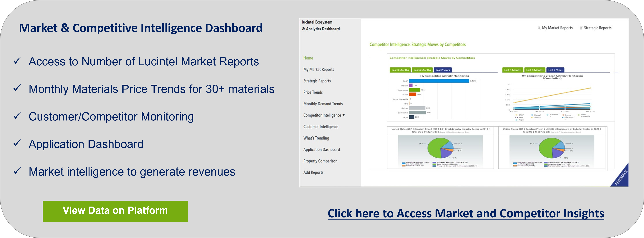The image size is (644, 238).
Task: Click the Competitor Intelligence: Strategic Moves by Competitors page heading
Action: coord(418,45)
